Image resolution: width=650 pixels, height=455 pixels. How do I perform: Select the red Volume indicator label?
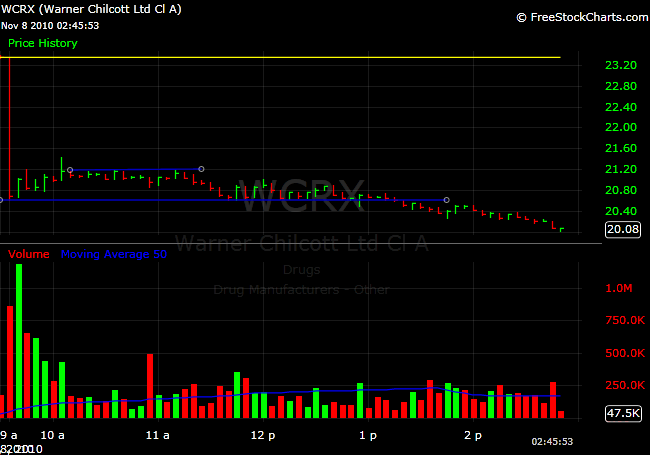[x=29, y=254]
